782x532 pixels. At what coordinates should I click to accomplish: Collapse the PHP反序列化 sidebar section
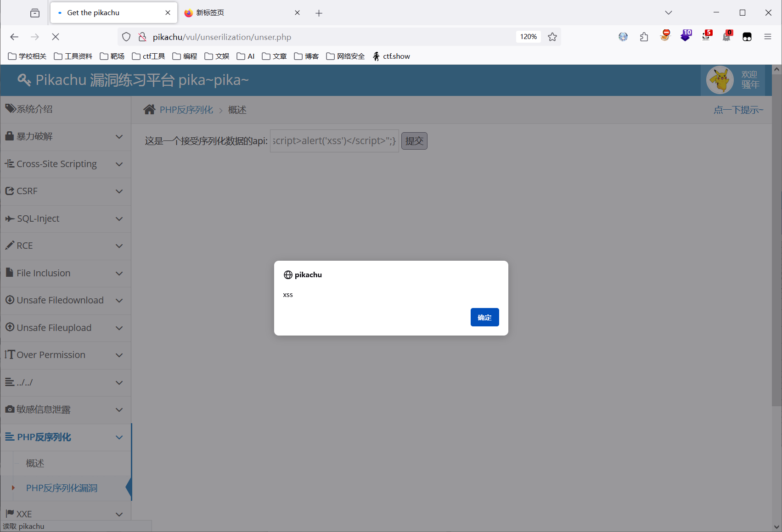point(66,437)
